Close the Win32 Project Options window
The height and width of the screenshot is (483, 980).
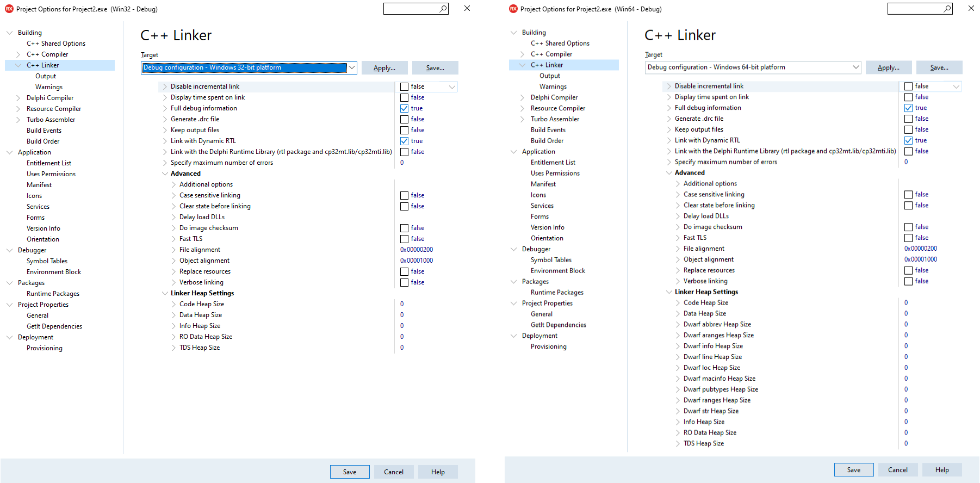coord(467,8)
